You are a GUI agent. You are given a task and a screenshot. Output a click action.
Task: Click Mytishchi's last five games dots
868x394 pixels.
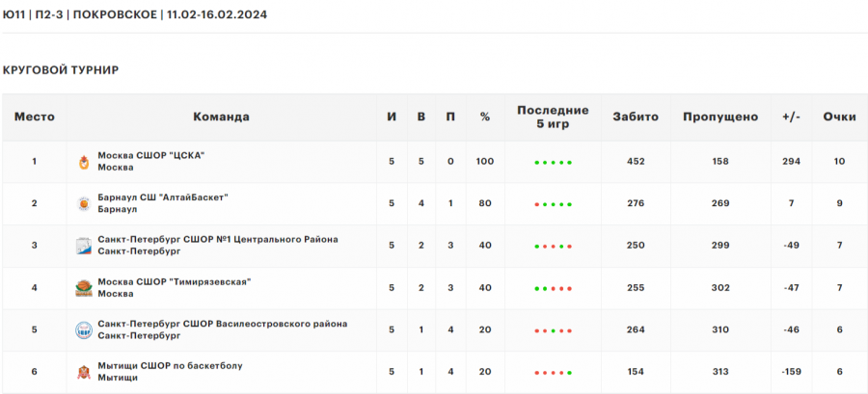[x=553, y=373]
